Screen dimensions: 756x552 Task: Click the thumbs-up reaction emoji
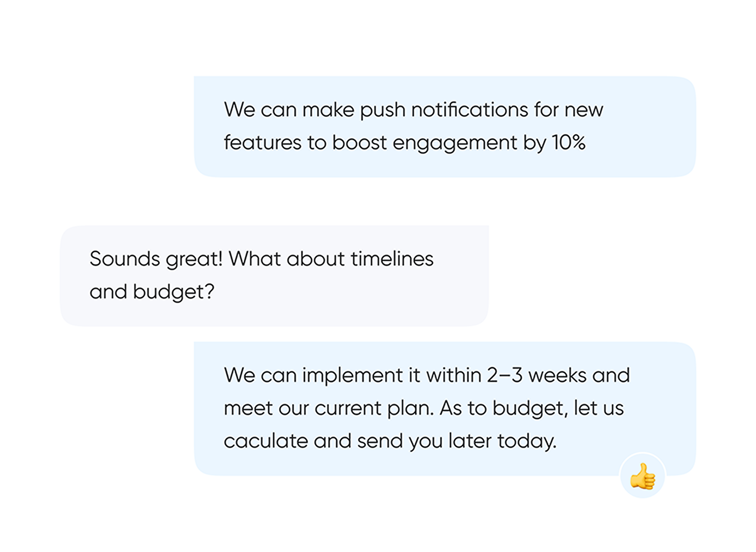pyautogui.click(x=642, y=476)
